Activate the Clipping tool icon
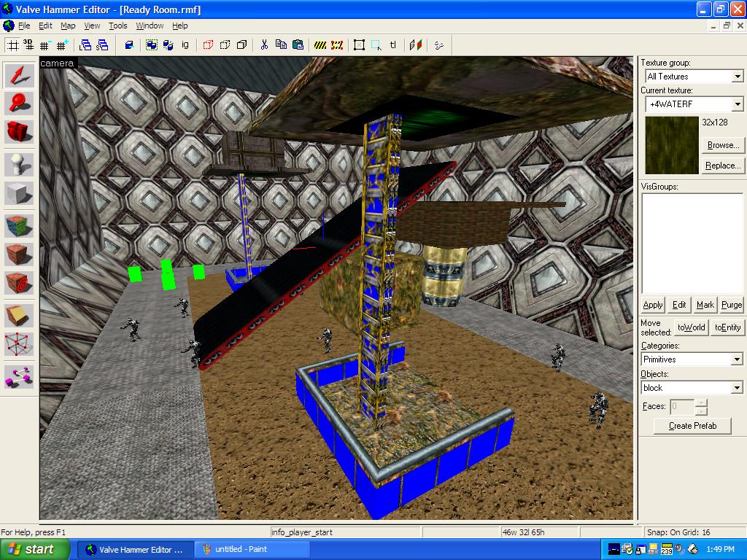The height and width of the screenshot is (560, 747). tap(19, 316)
